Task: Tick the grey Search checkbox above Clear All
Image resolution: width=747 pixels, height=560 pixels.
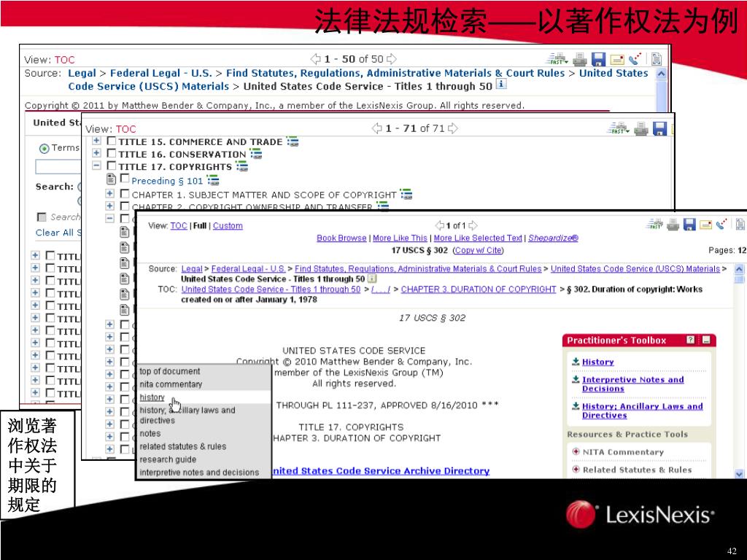Action: [42, 217]
